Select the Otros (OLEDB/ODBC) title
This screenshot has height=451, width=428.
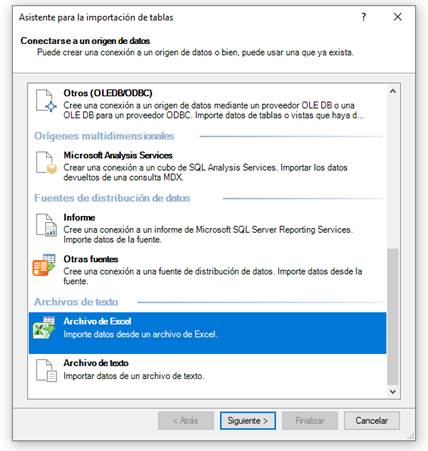[x=108, y=93]
